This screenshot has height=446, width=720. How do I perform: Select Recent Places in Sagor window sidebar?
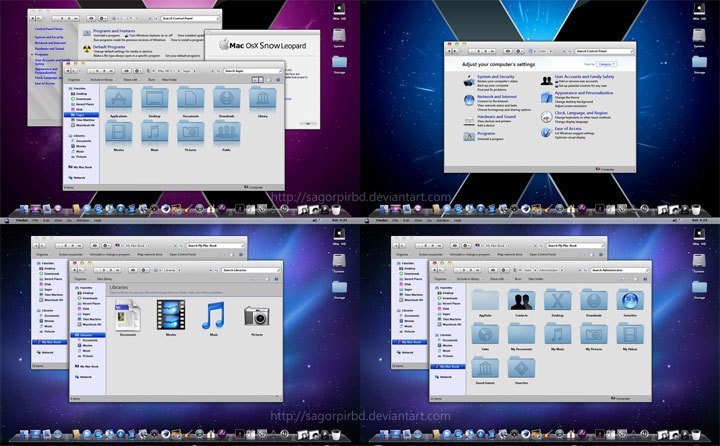(x=84, y=104)
